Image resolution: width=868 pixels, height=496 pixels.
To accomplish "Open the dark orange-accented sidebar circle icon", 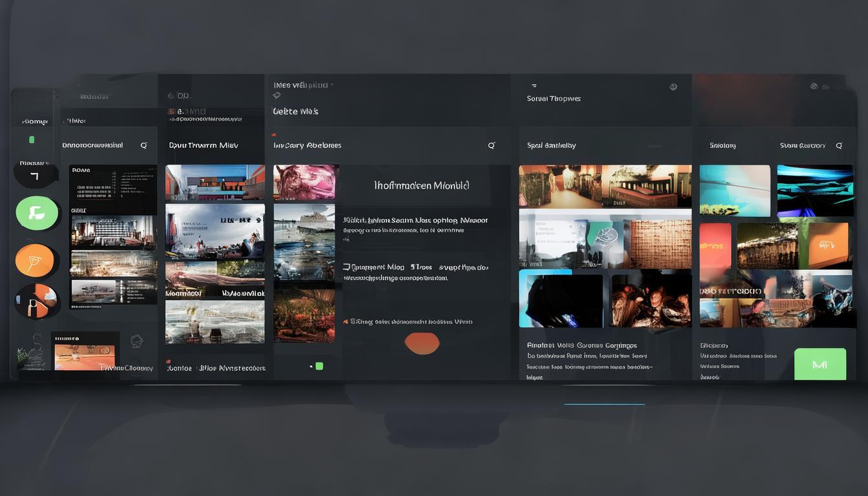I will (36, 301).
